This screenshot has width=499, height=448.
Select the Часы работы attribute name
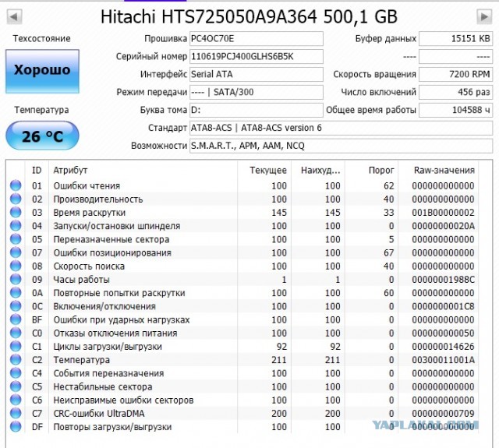[x=81, y=280]
